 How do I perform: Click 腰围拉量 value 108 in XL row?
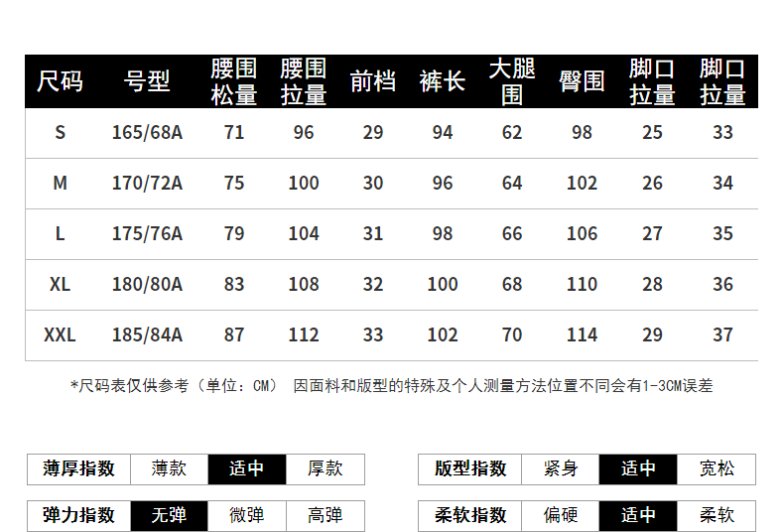pos(304,285)
